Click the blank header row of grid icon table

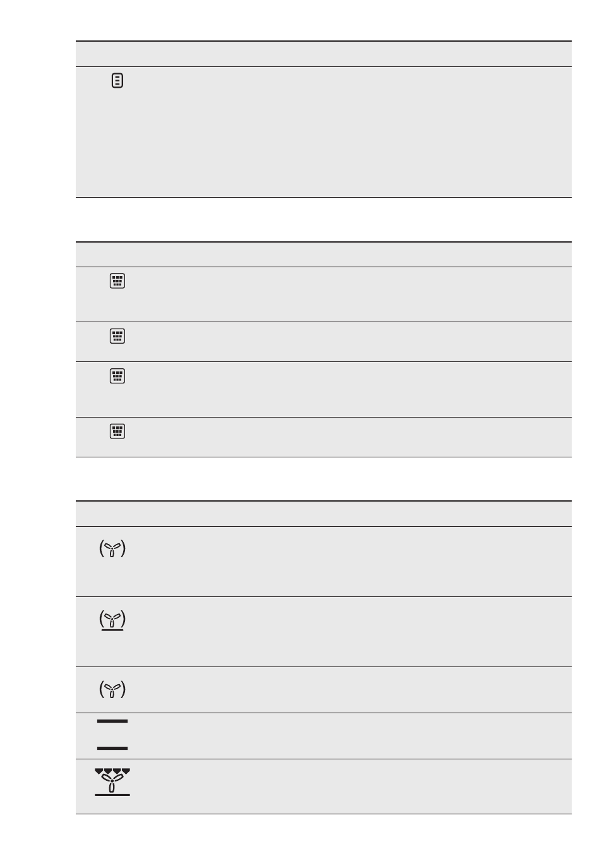[323, 254]
